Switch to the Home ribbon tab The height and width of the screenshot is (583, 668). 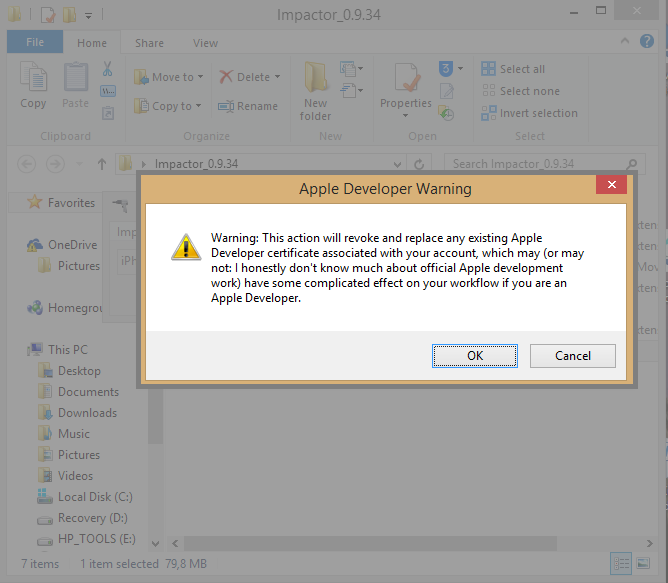tap(92, 43)
